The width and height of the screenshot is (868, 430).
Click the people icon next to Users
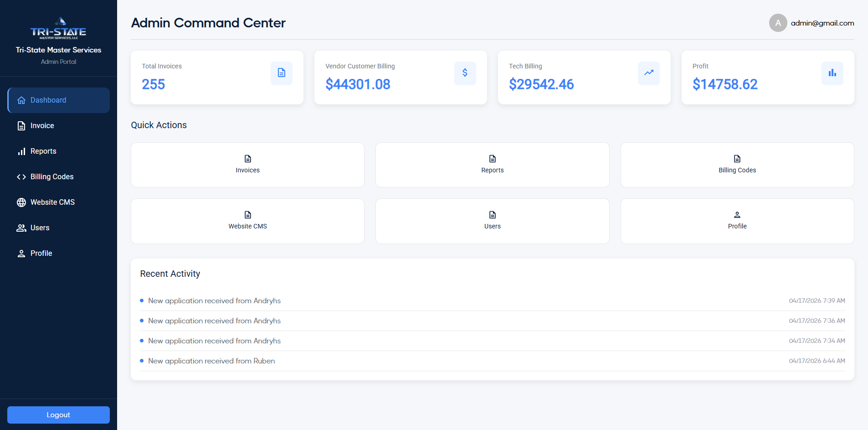pyautogui.click(x=21, y=228)
